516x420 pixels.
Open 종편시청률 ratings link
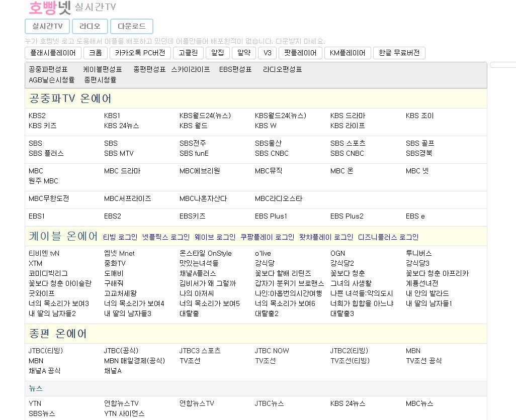[100, 80]
